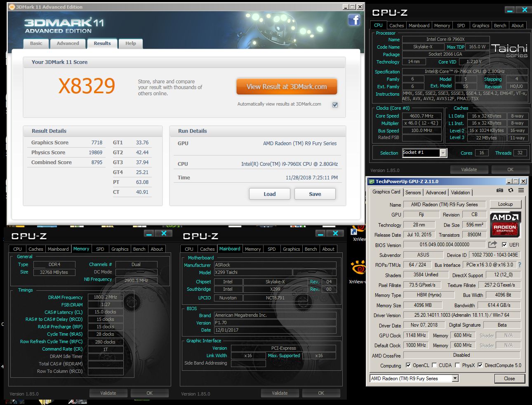Viewport: 532px width, 405px height.
Task: Toggle the OpenCL checkbox
Action: (408, 365)
